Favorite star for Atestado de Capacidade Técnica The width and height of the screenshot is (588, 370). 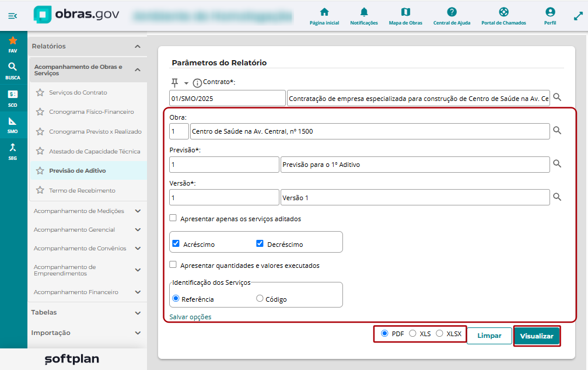pyautogui.click(x=40, y=151)
